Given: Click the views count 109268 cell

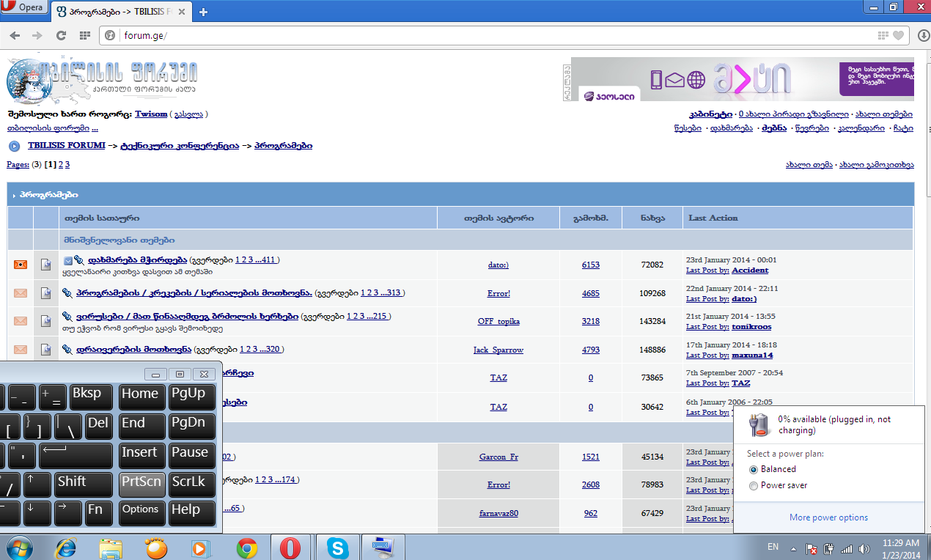Looking at the screenshot, I should 652,293.
